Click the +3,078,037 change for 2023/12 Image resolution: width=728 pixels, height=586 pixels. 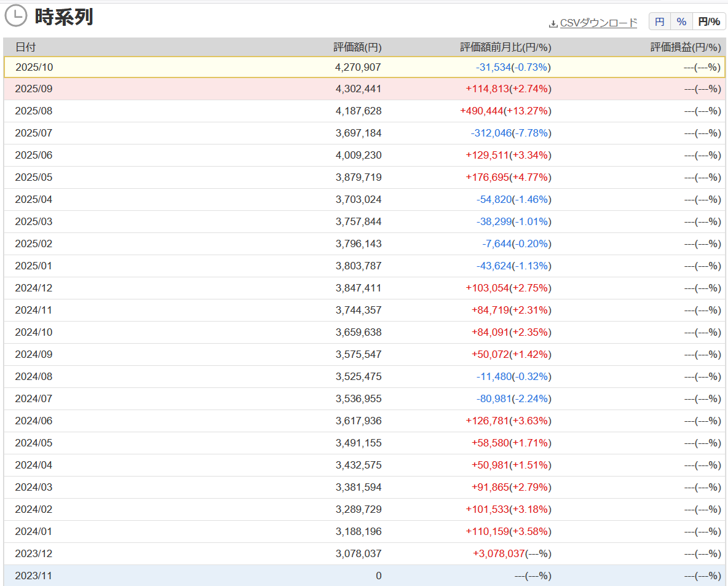point(499,554)
